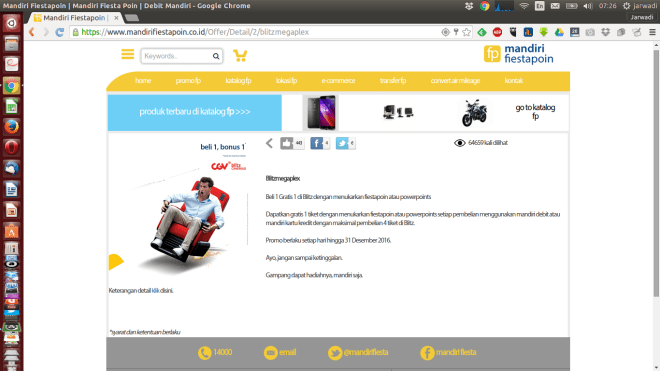The width and height of the screenshot is (660, 371).
Task: Open the lokasi fp menu item
Action: point(287,80)
